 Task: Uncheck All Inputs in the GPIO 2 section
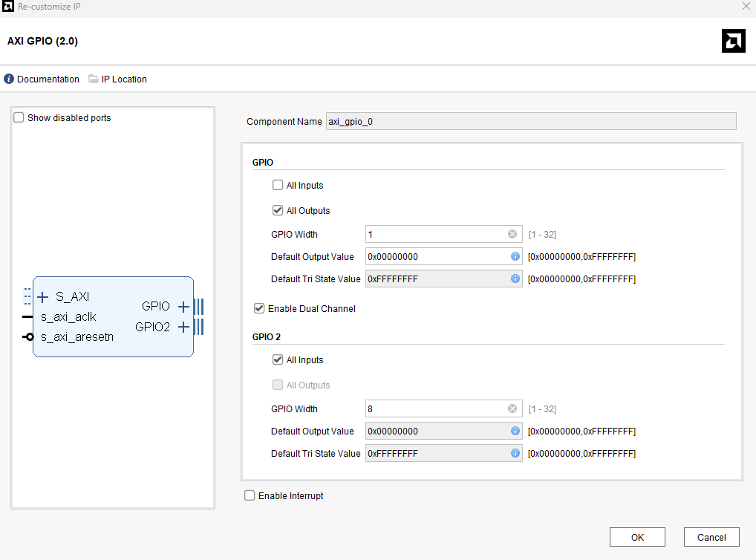pos(278,359)
